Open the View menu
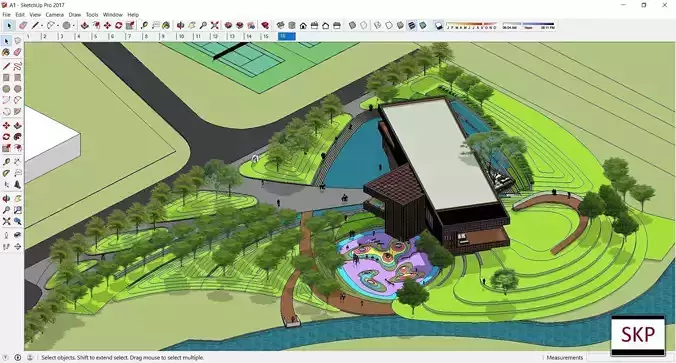The image size is (676, 363). click(35, 15)
